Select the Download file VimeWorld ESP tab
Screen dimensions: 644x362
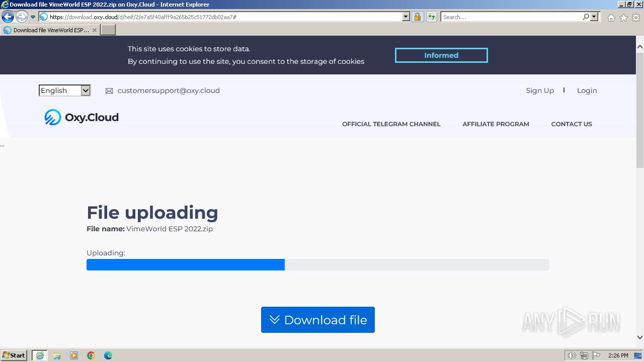click(x=50, y=30)
